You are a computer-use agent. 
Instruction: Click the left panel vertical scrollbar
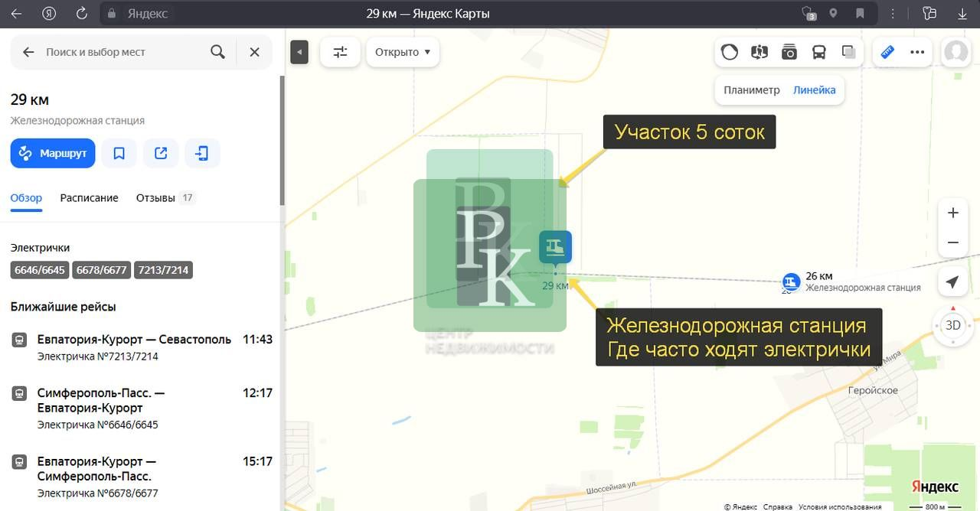click(x=283, y=142)
